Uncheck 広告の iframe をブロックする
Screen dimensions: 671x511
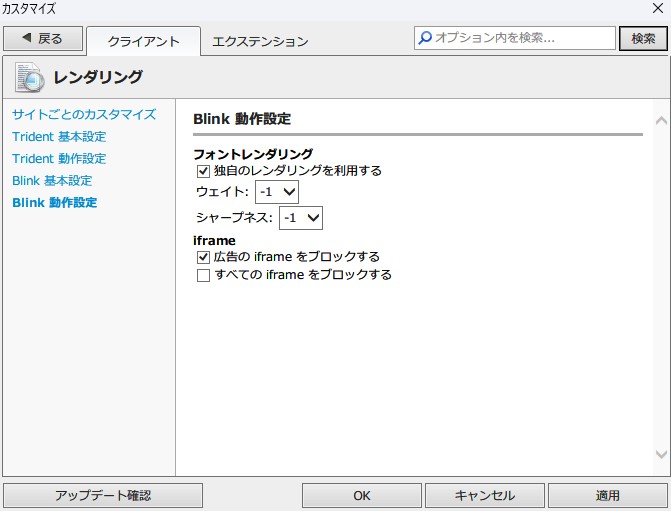(203, 257)
